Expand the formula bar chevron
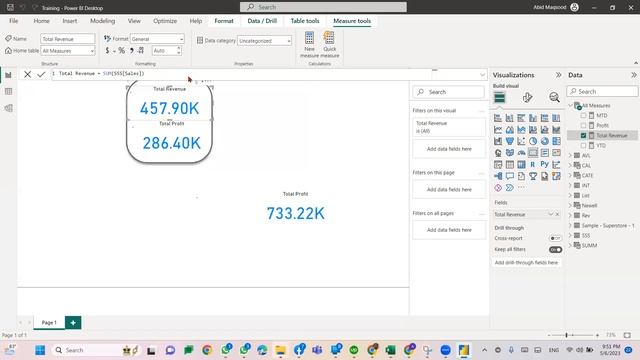 (x=482, y=75)
